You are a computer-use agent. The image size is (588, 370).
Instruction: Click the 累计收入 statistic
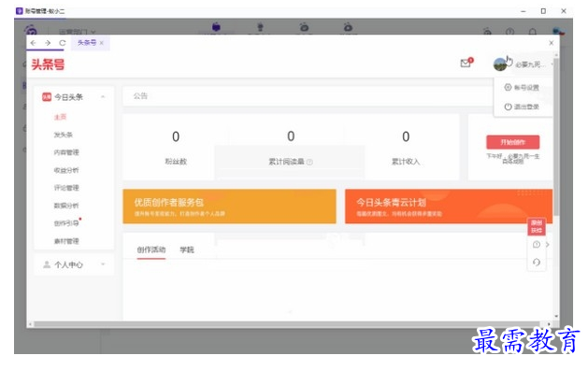point(406,148)
